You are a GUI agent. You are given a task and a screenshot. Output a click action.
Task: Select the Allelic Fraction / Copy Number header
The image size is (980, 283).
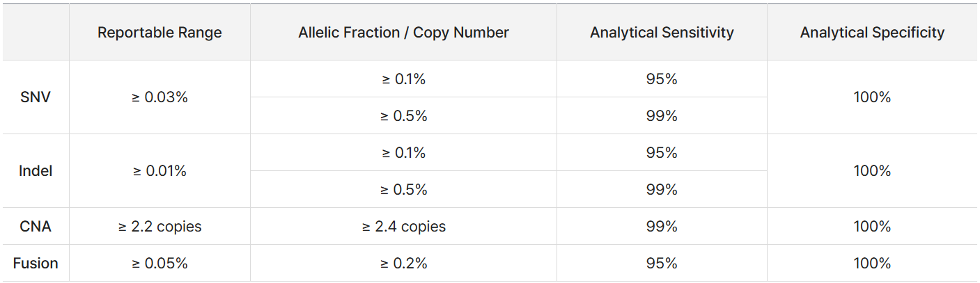pos(403,33)
